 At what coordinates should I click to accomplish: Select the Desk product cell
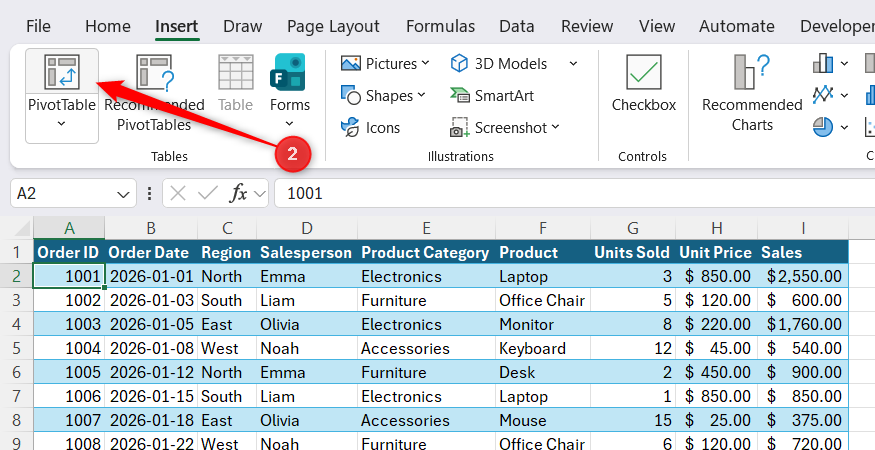[x=543, y=372]
